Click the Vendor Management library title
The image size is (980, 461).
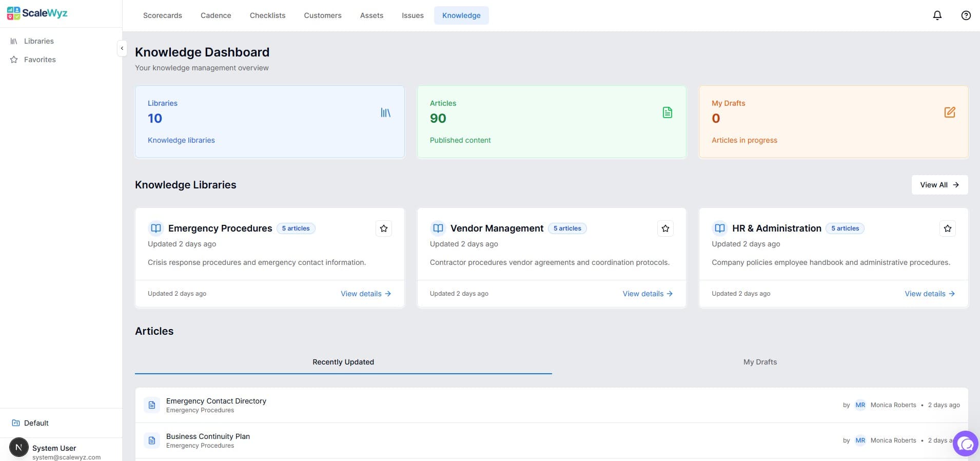(x=497, y=228)
